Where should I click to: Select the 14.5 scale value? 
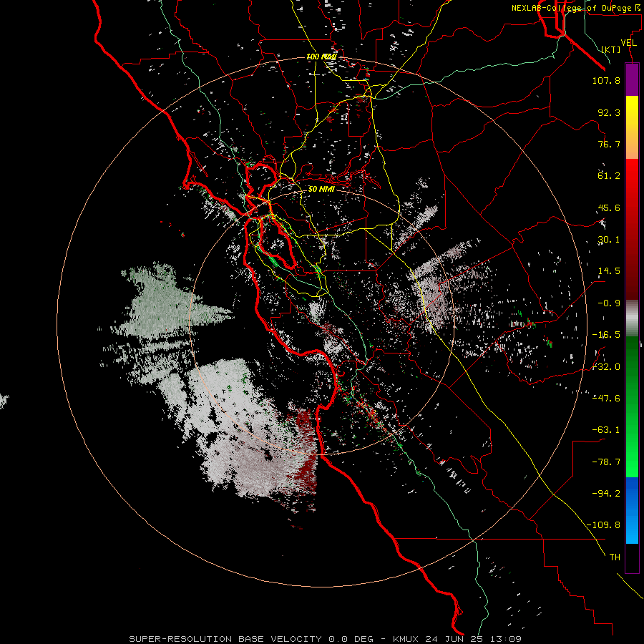609,271
